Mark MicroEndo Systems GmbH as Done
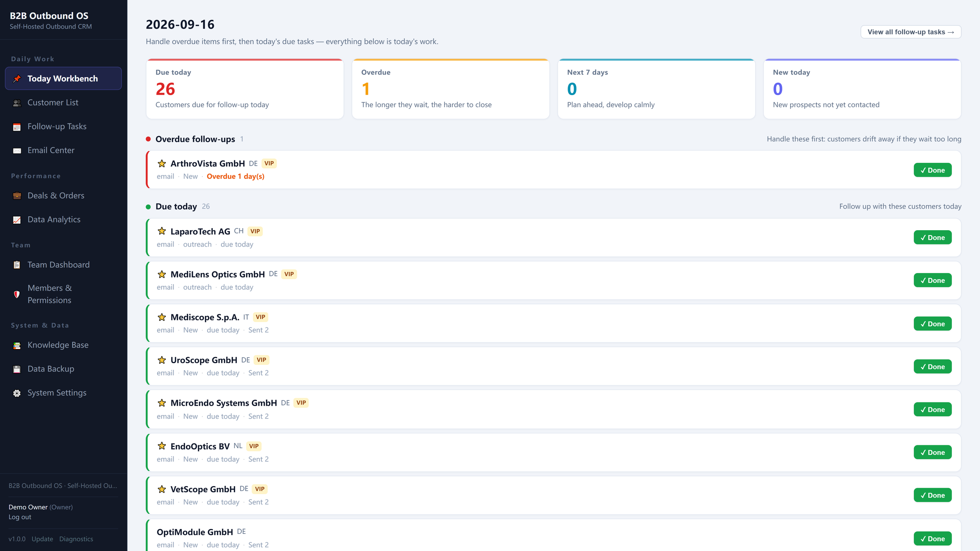This screenshot has width=980, height=551. 933,409
